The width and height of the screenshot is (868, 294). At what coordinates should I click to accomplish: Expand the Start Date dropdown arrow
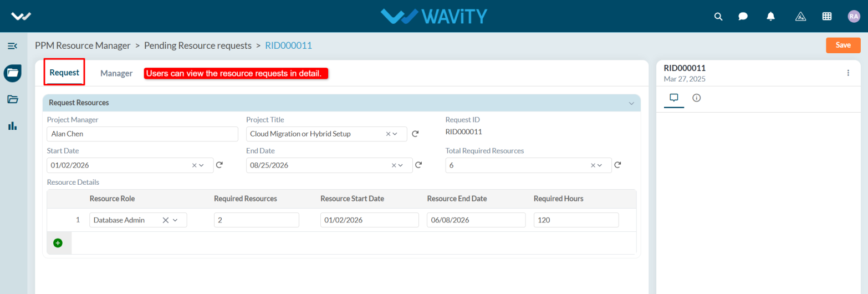click(x=201, y=165)
